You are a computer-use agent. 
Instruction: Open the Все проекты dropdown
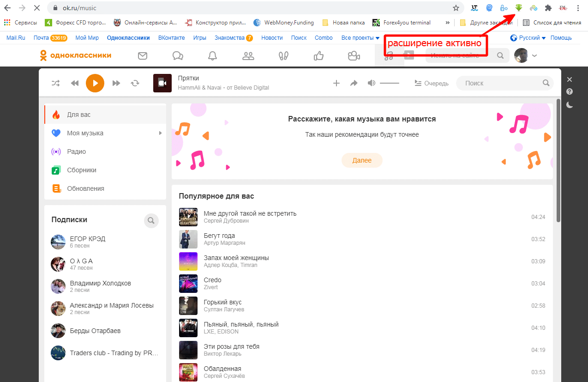click(x=360, y=38)
